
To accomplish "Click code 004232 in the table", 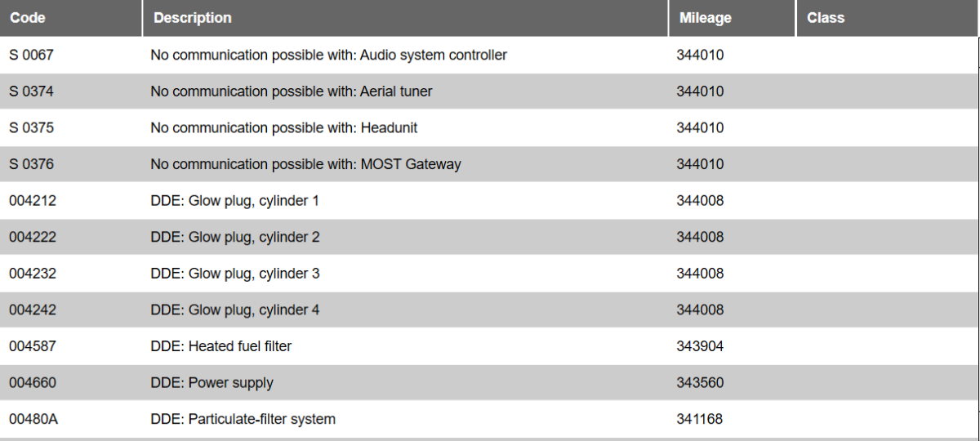I will tap(33, 274).
